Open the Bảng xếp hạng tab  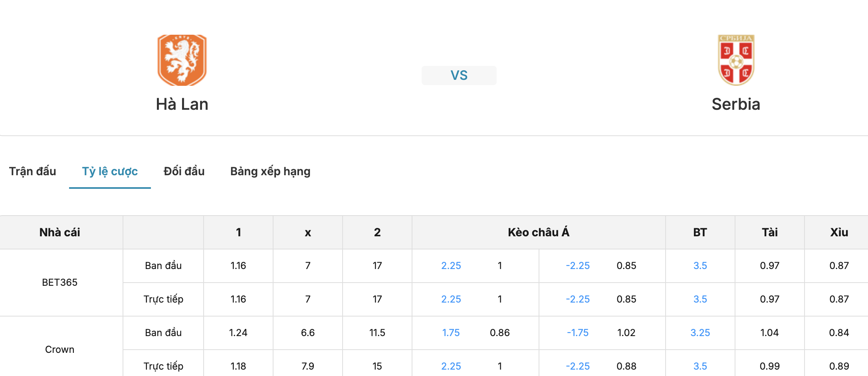(x=270, y=171)
